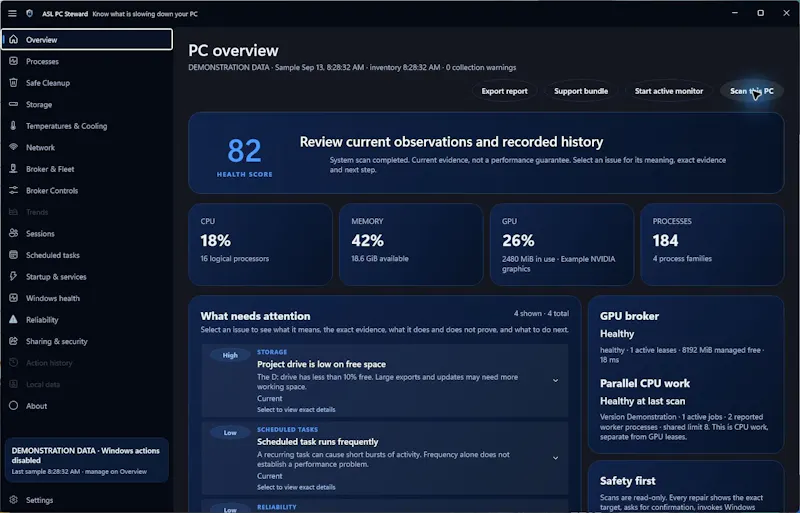This screenshot has width=800, height=513.
Task: Click the Windows health icon
Action: coord(14,298)
